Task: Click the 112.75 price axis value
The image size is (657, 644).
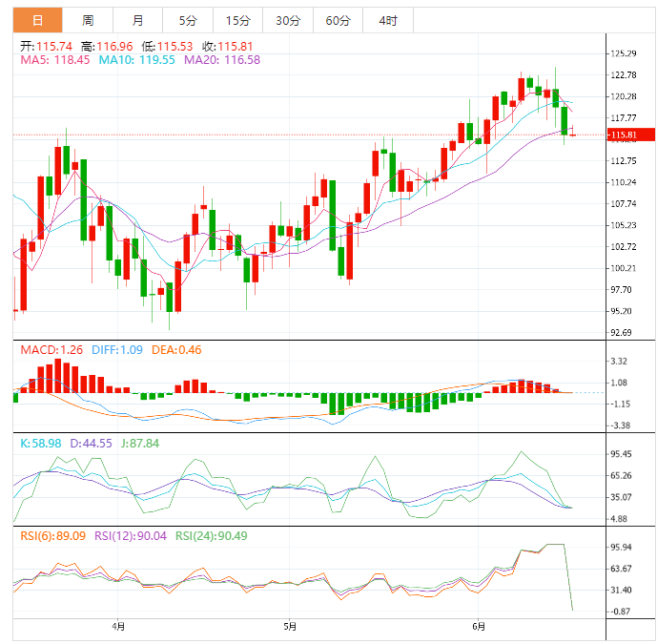Action: pos(624,160)
